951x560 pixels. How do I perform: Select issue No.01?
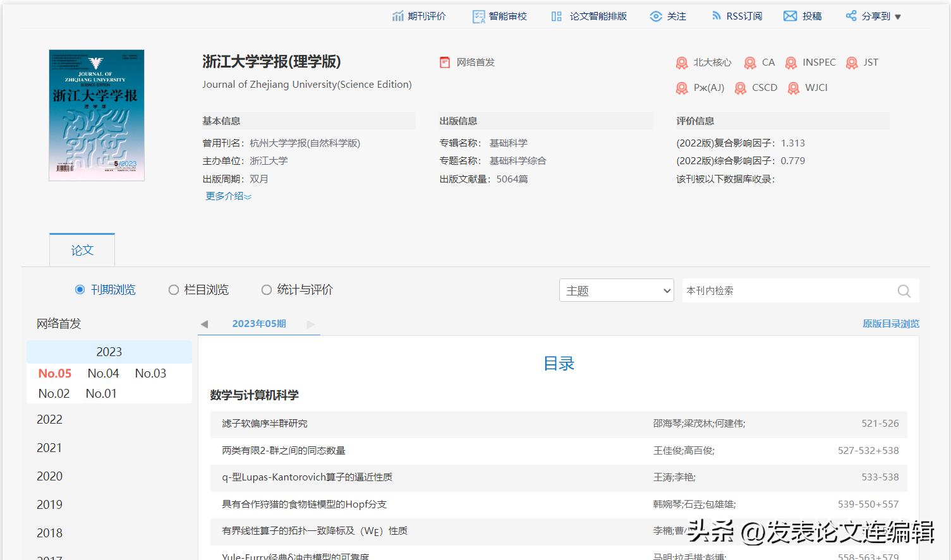(101, 394)
